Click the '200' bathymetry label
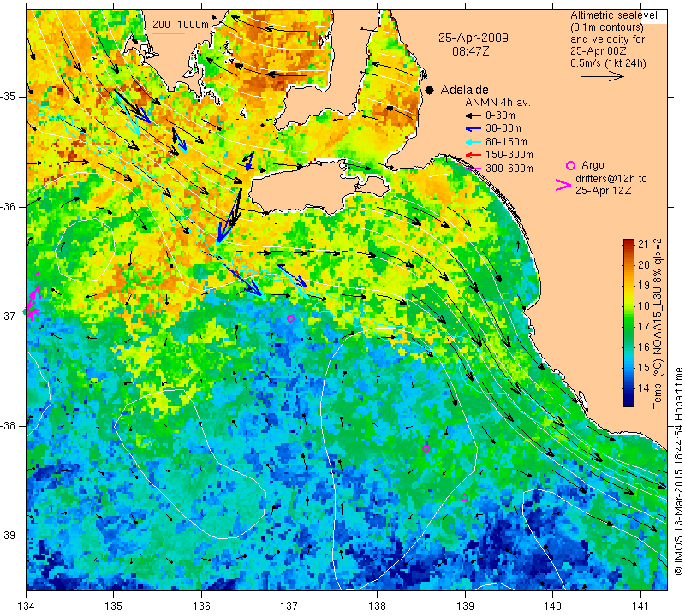The image size is (685, 616). tap(161, 25)
